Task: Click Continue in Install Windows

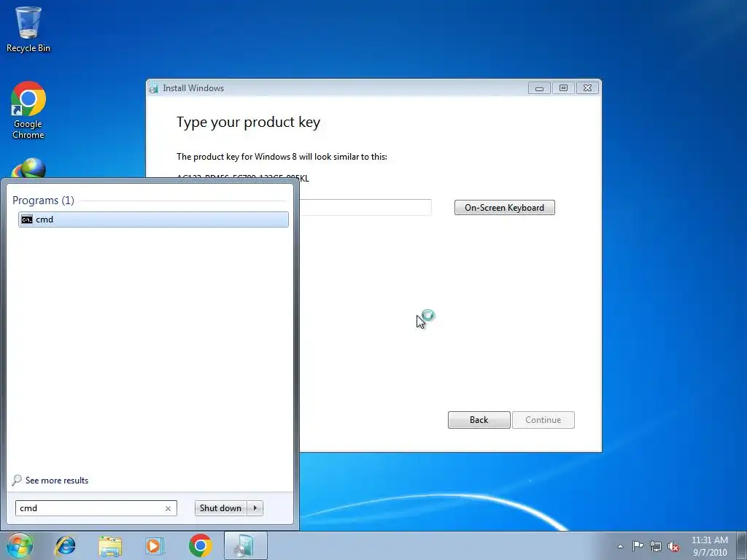Action: coord(543,420)
